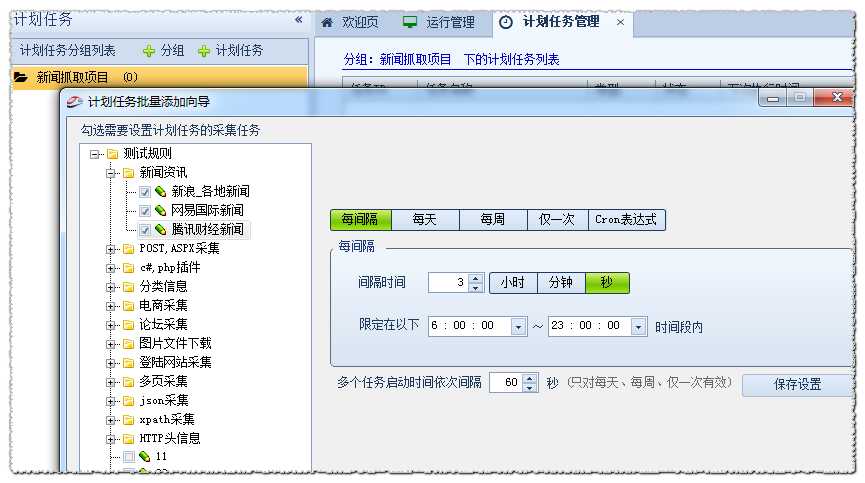Increase the 60 秒 spinner value

coord(530,378)
